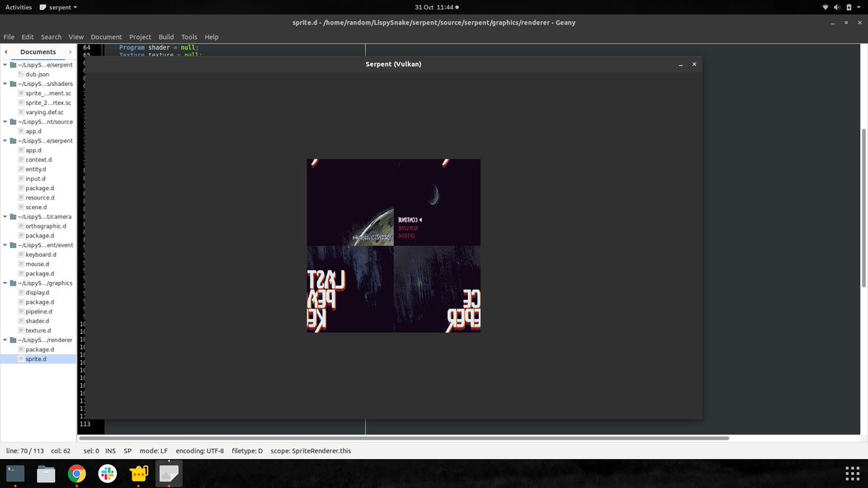
Task: Open pipeline.d in the sidebar
Action: tap(38, 312)
